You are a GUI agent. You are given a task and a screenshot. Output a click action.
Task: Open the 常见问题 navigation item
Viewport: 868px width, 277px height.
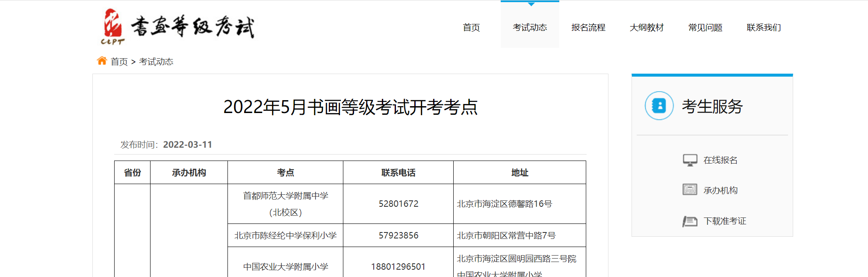click(705, 27)
